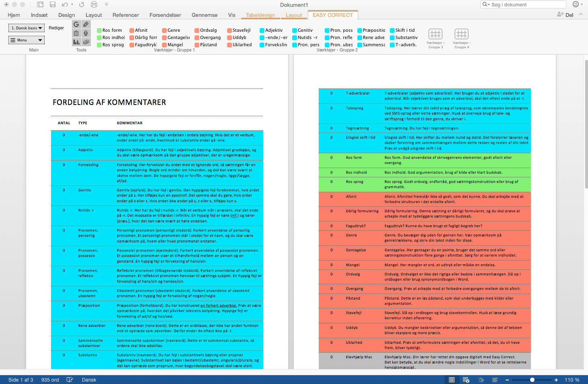This screenshot has height=384, width=588.
Task: Open the Referencer tab
Action: point(126,15)
